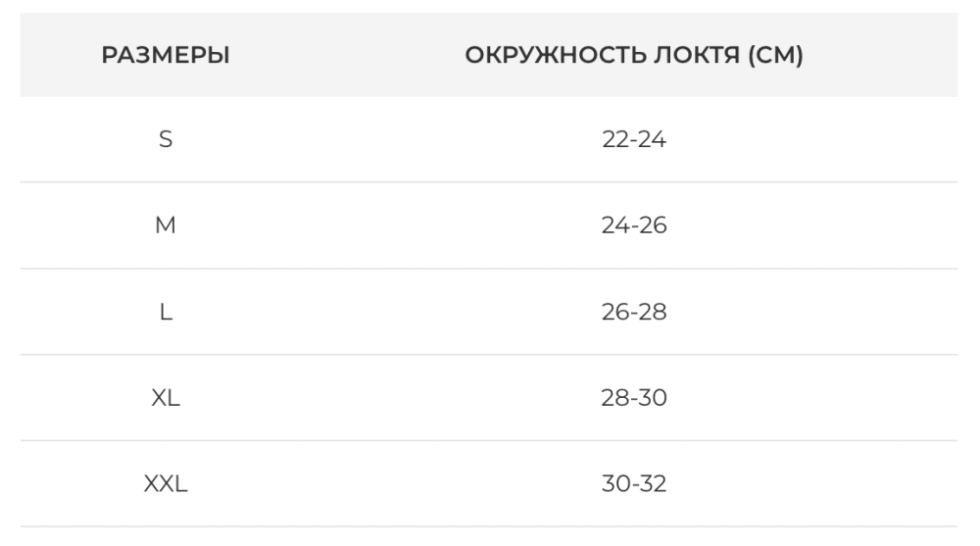The width and height of the screenshot is (980, 546).
Task: Pick the size label matching 22-24 cm
Action: [166, 140]
